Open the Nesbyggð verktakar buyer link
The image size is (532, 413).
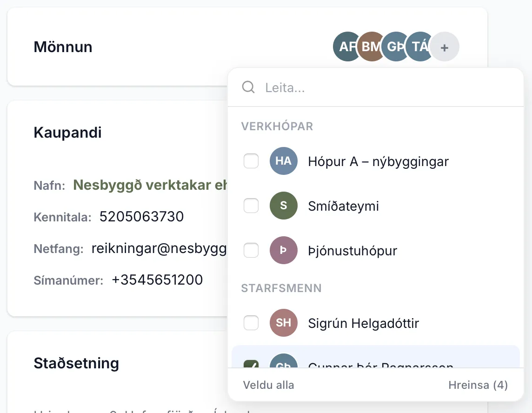[x=150, y=185]
